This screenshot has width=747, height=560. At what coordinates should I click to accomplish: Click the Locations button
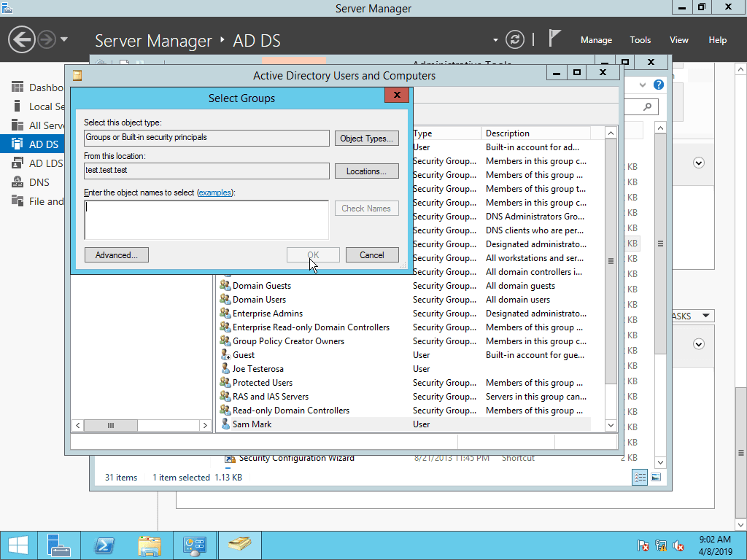[366, 171]
